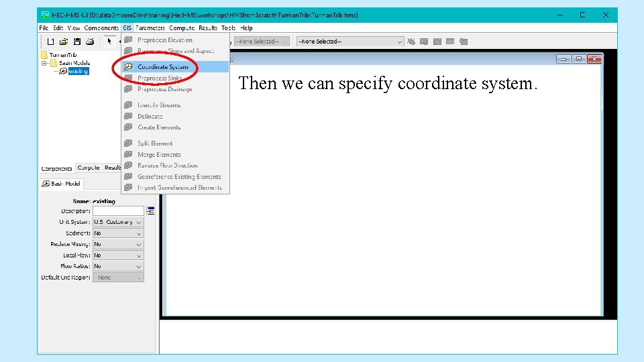Open the Sediment dropdown
The height and width of the screenshot is (362, 644).
pos(118,233)
